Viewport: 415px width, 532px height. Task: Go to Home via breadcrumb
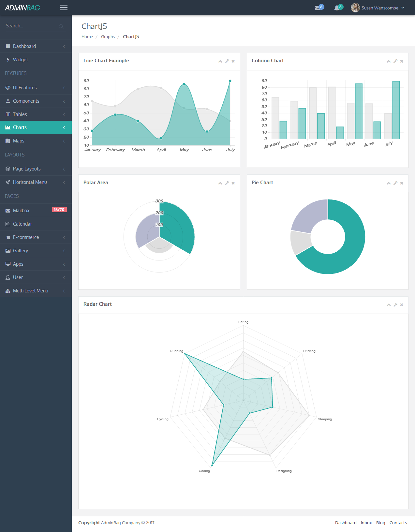pyautogui.click(x=87, y=37)
